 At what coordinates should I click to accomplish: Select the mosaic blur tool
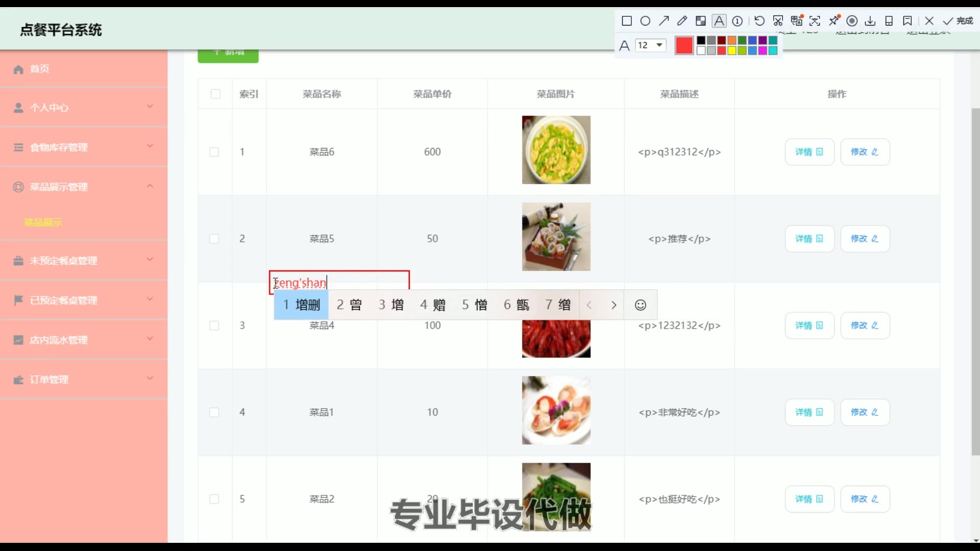click(x=701, y=21)
